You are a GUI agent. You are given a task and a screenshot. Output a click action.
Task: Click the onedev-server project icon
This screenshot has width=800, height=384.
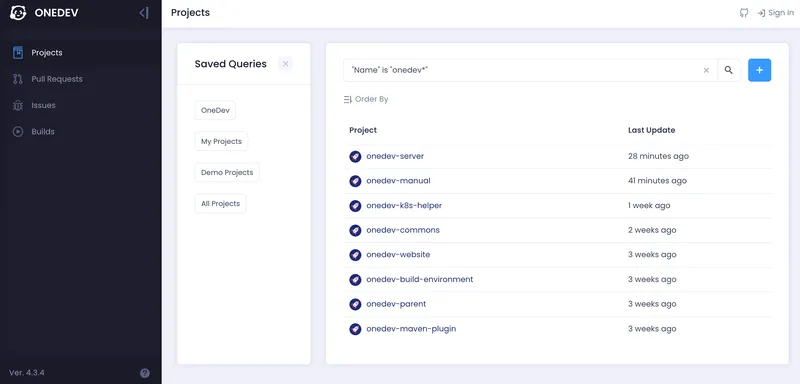point(355,157)
